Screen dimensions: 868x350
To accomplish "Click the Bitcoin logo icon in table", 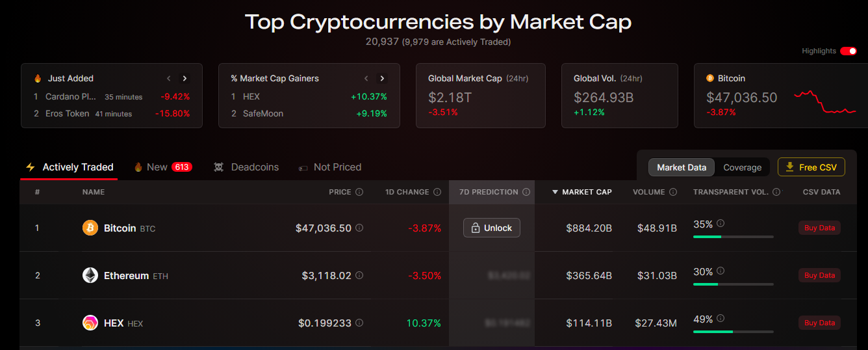I will [90, 228].
